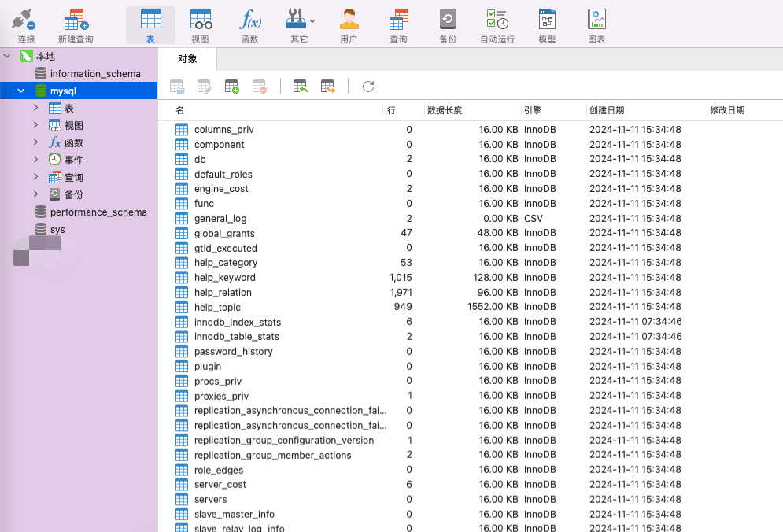Screen dimensions: 783x532
Task: Select the help_category table row
Action: pyautogui.click(x=471, y=263)
